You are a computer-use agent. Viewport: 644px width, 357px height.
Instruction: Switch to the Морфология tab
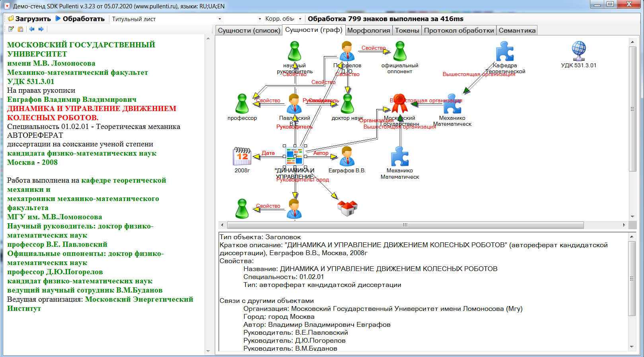pos(368,31)
